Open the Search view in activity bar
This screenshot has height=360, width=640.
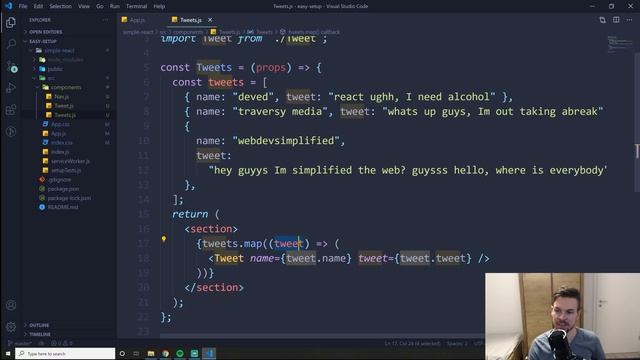click(11, 44)
